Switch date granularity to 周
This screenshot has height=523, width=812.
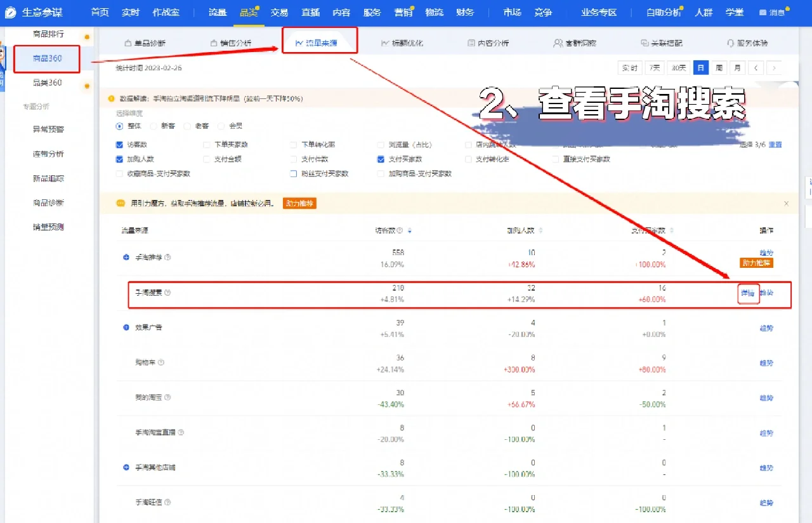tap(719, 68)
